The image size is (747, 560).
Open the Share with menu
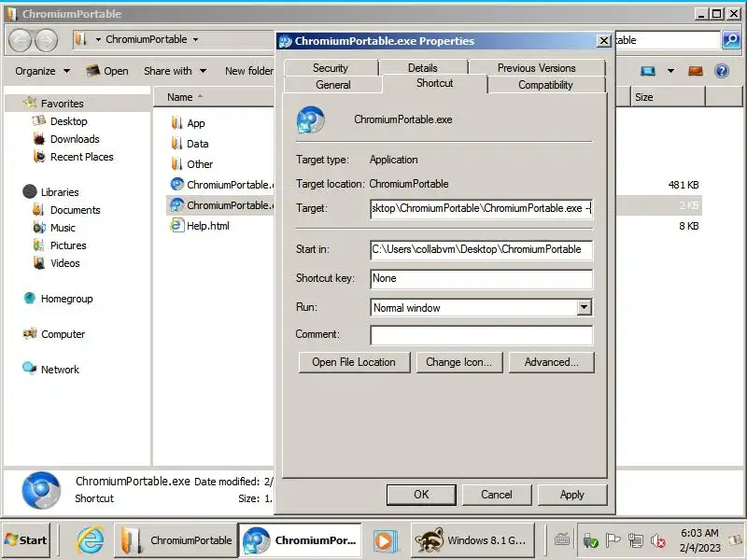(175, 71)
